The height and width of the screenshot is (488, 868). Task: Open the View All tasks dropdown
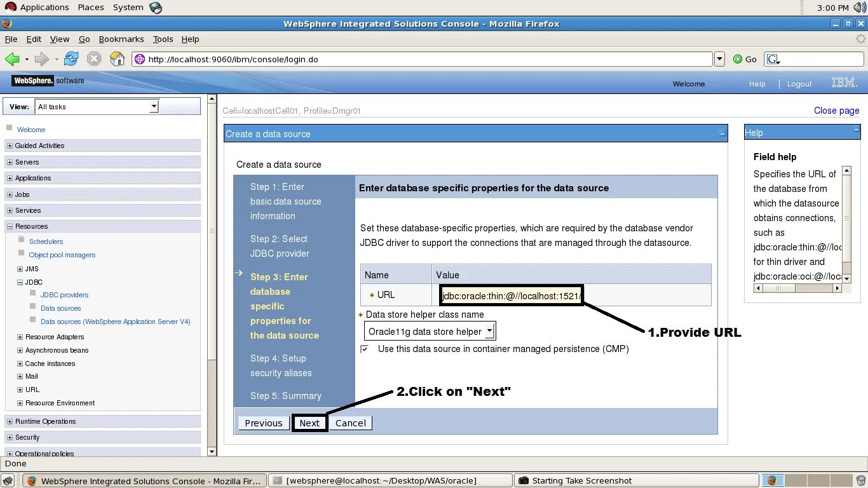(154, 107)
